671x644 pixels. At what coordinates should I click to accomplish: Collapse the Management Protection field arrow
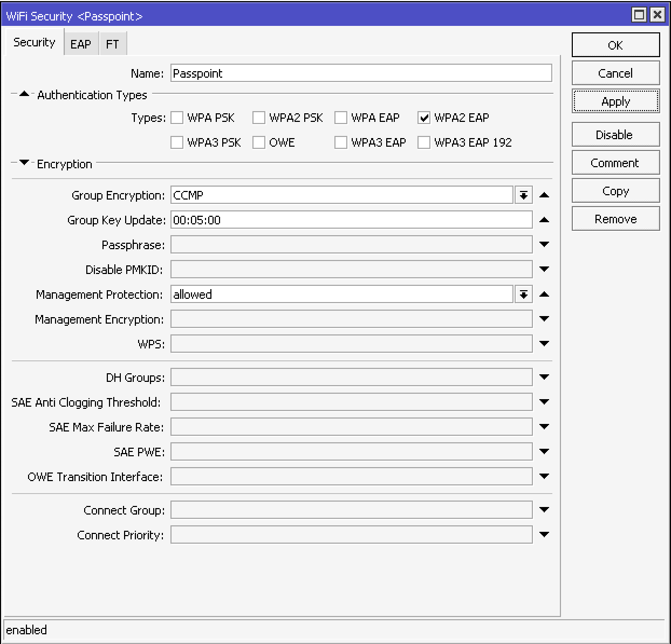(544, 294)
